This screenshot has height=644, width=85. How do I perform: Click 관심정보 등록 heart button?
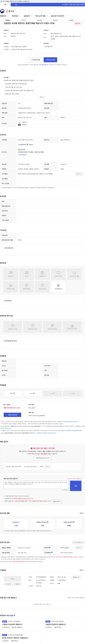click(x=35, y=60)
